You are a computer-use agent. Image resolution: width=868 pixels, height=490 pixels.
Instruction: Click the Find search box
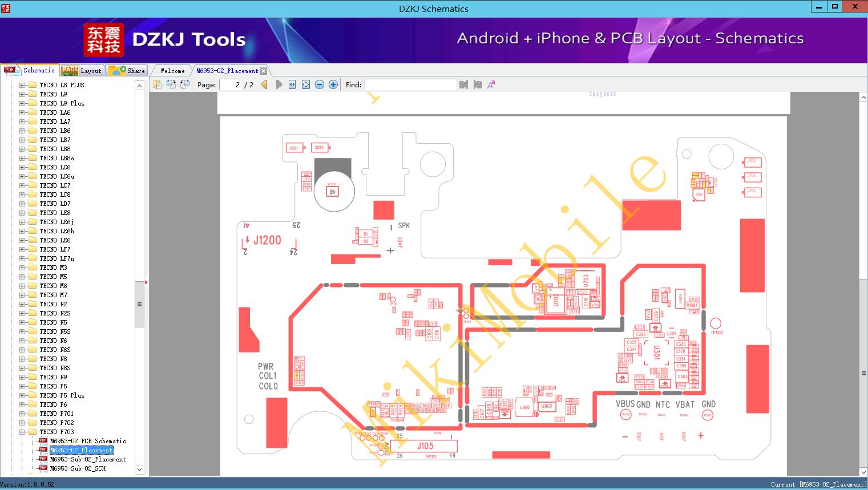click(410, 84)
